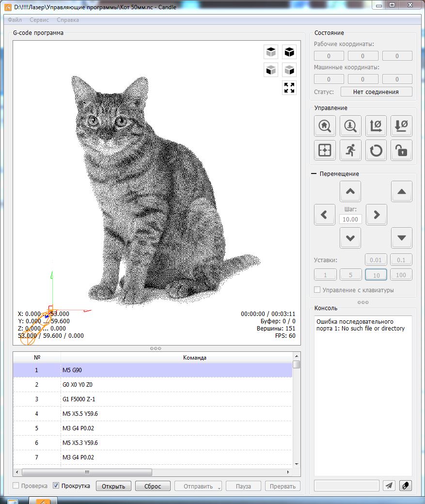Jog Y axis back with down chevron
This screenshot has width=425, height=504.
[x=350, y=238]
